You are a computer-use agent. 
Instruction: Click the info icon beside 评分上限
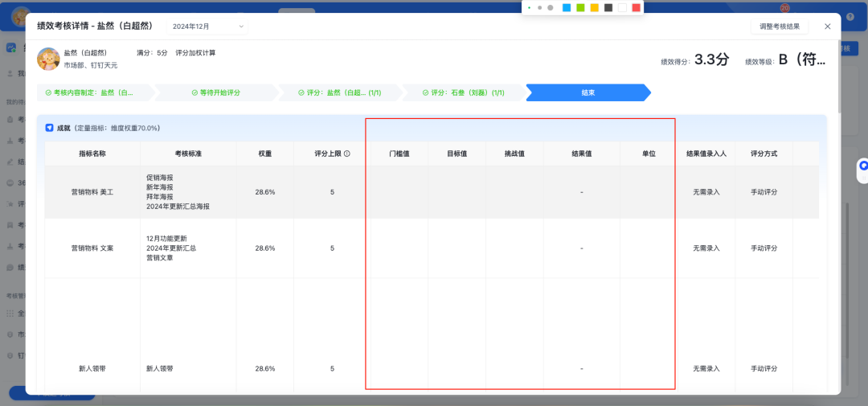[347, 154]
